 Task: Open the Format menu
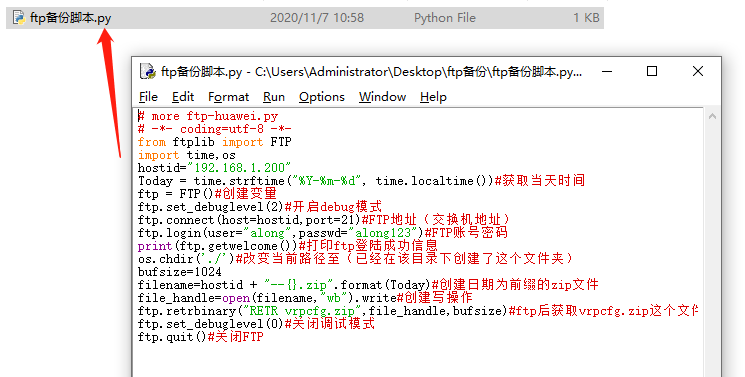229,97
